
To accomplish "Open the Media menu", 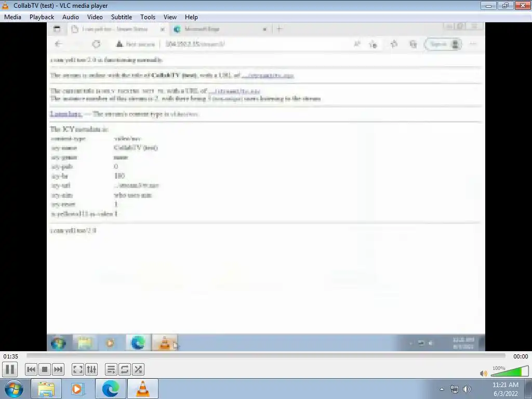I will click(12, 17).
